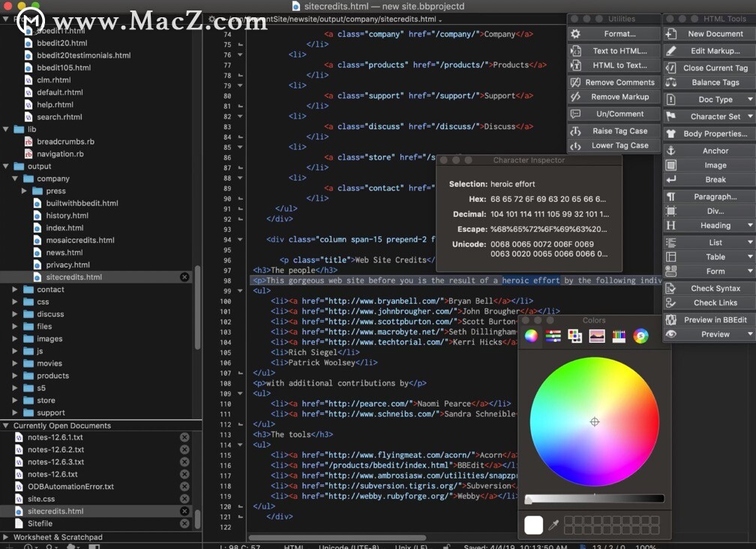Open the Form dropdown in HTML Tools

point(709,271)
